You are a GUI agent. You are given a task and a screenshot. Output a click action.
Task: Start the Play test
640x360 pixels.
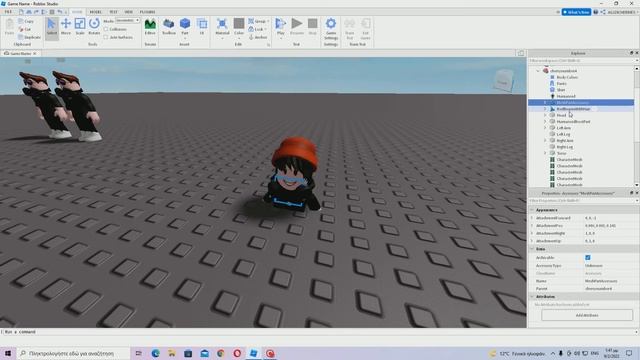(x=281, y=28)
